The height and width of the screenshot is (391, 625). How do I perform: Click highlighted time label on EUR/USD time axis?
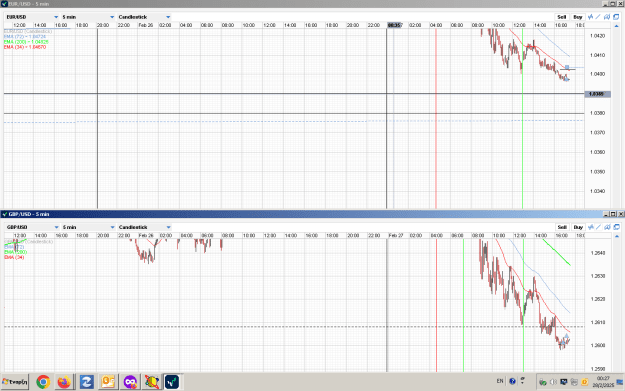click(395, 25)
